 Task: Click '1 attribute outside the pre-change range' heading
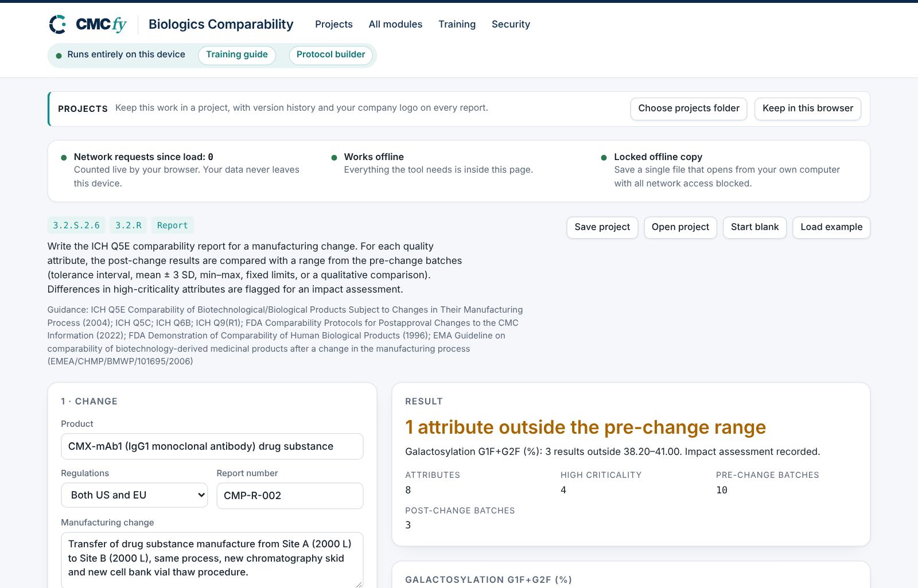pyautogui.click(x=585, y=427)
